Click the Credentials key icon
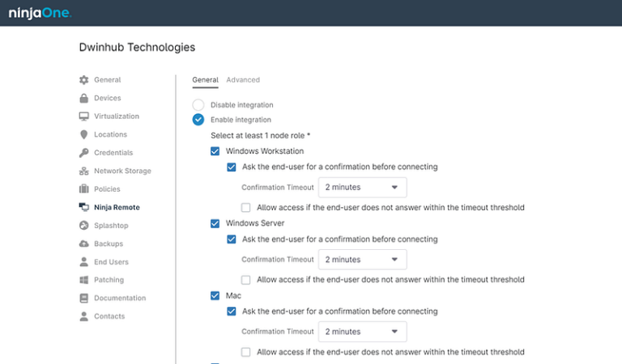This screenshot has height=364, width=622. click(83, 153)
